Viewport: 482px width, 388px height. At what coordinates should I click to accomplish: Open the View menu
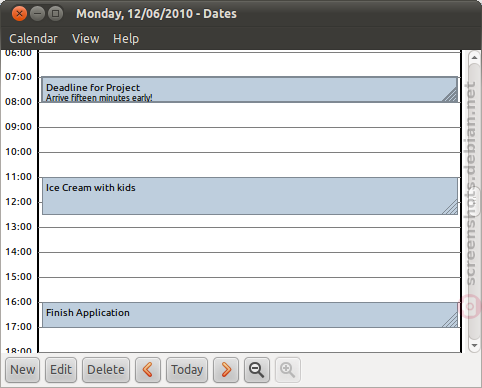pyautogui.click(x=86, y=39)
